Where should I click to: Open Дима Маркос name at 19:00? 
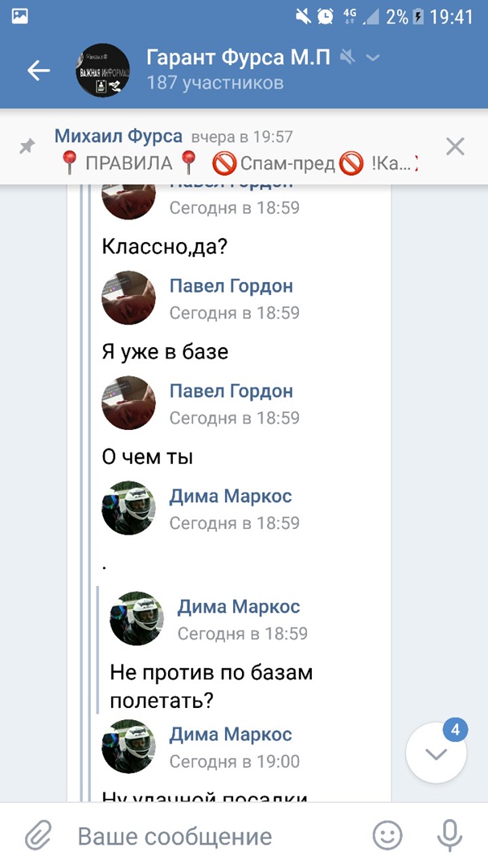(231, 735)
